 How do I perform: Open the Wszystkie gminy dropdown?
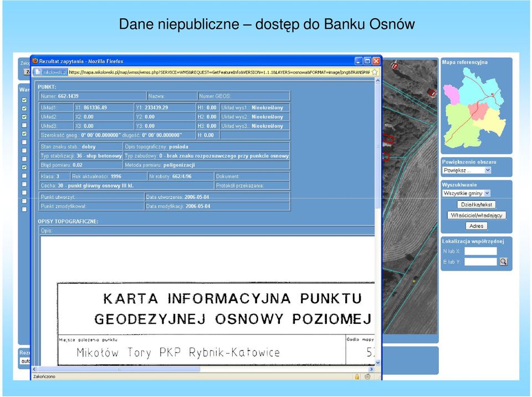(466, 193)
